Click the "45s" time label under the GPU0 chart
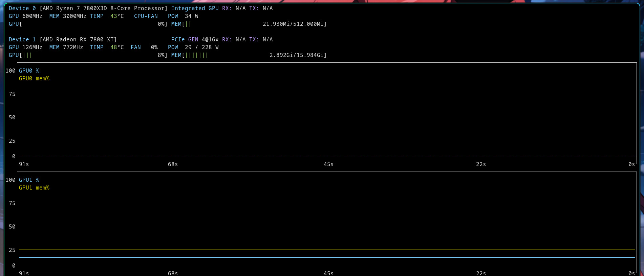Screen dimensions: 644x276 point(329,164)
